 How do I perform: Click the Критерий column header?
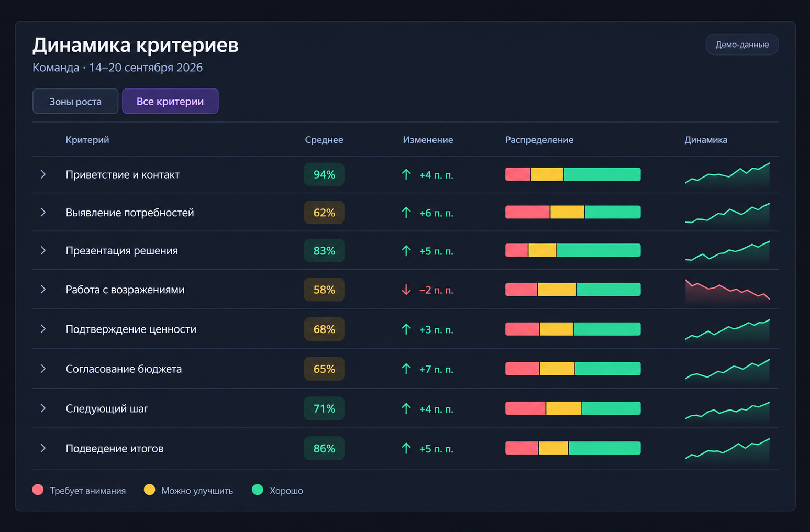click(x=87, y=140)
